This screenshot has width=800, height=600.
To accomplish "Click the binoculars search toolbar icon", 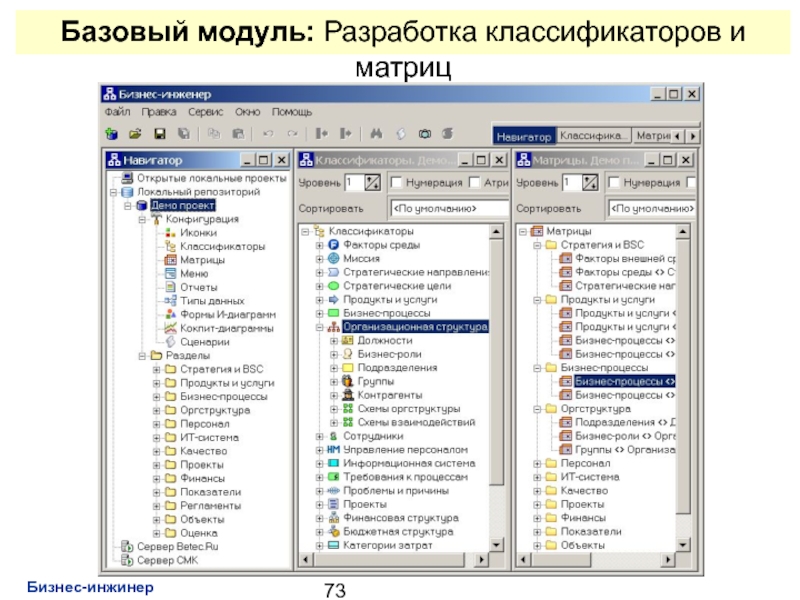I will [x=376, y=133].
